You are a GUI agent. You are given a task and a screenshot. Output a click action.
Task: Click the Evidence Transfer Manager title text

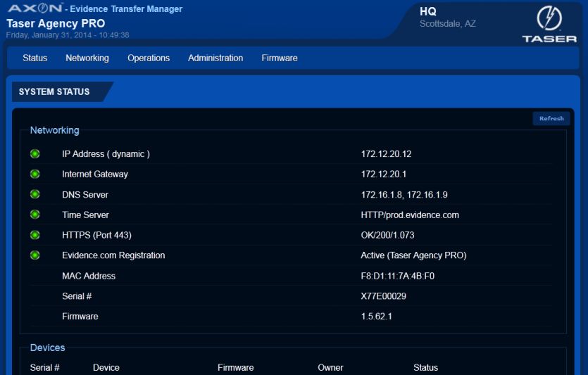click(x=126, y=9)
